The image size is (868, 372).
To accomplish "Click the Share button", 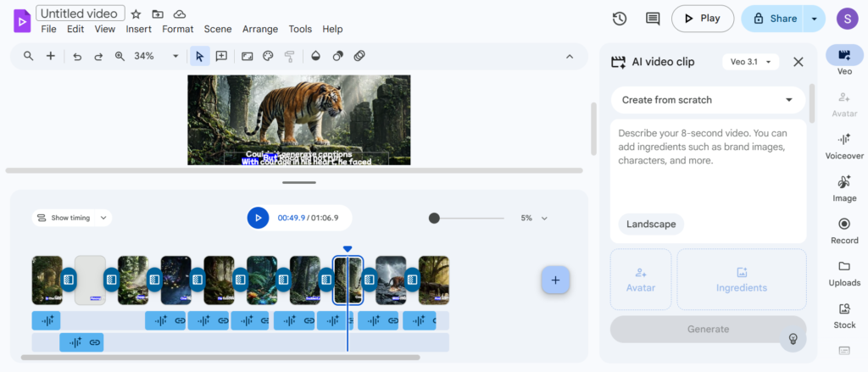I will click(x=773, y=19).
